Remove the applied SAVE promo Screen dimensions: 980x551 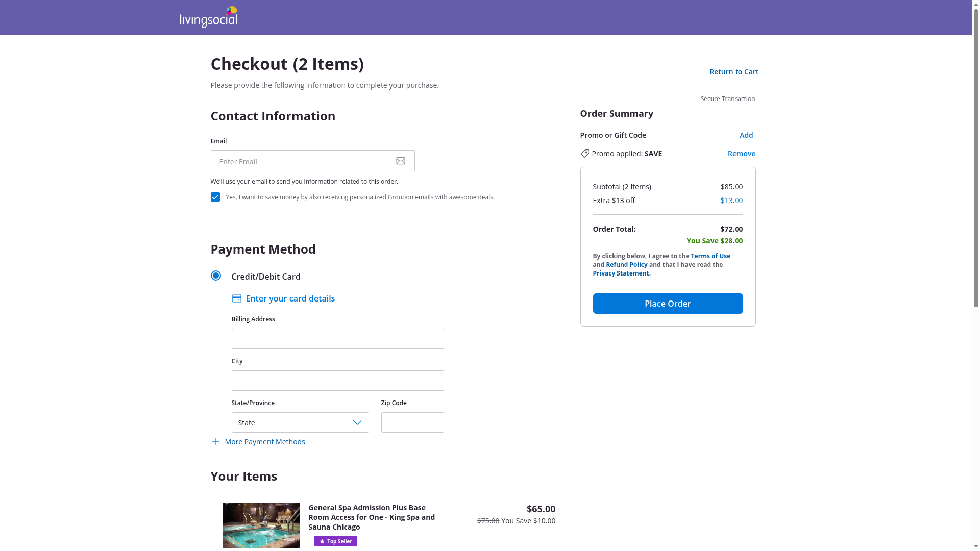point(741,154)
